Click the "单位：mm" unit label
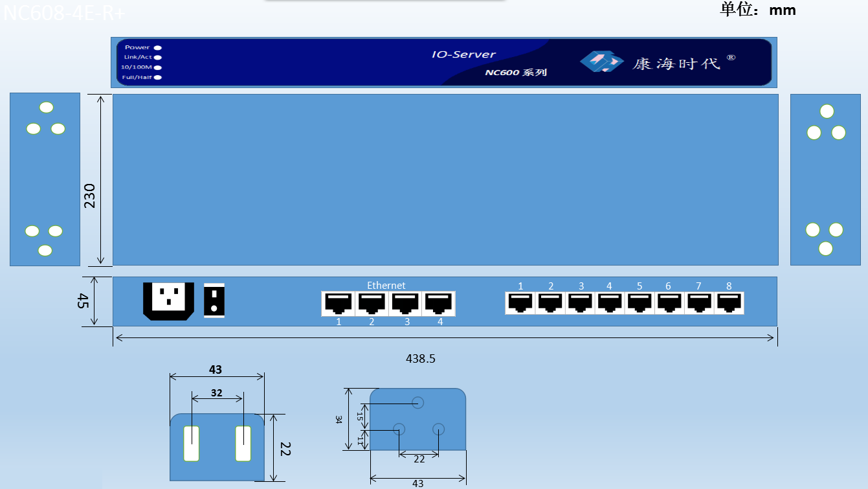The image size is (868, 489). (x=758, y=10)
